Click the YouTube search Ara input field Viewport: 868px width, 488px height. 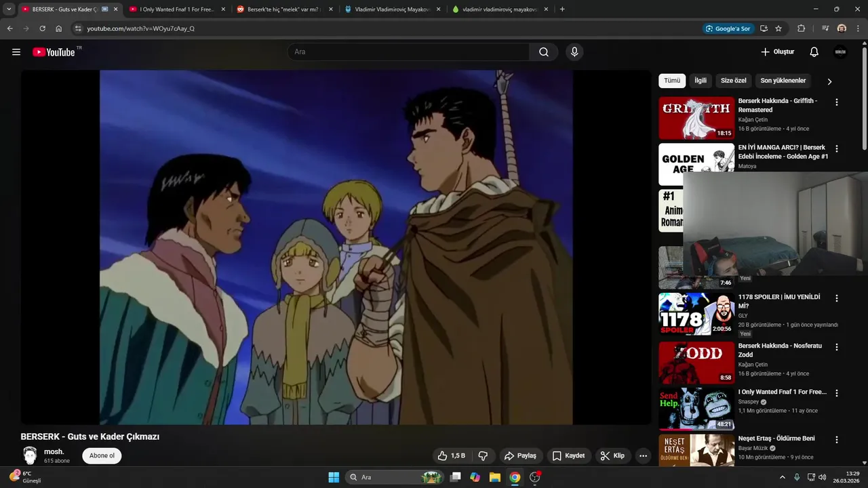(408, 52)
